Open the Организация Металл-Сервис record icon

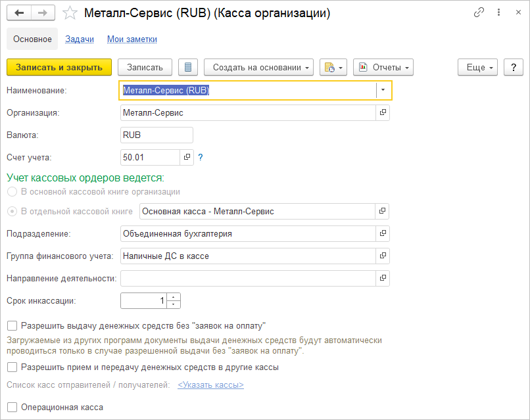[383, 112]
